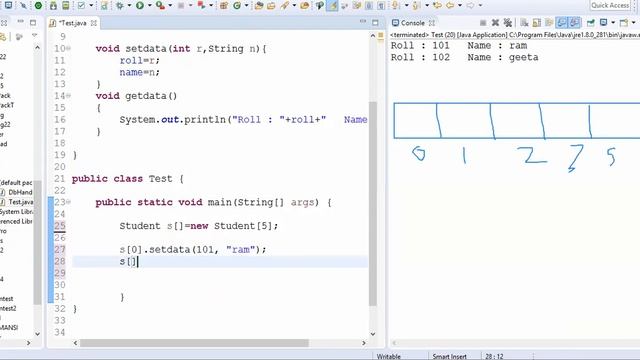Click the Open Task folder icon
The width and height of the screenshot is (640, 360).
[x=271, y=5]
